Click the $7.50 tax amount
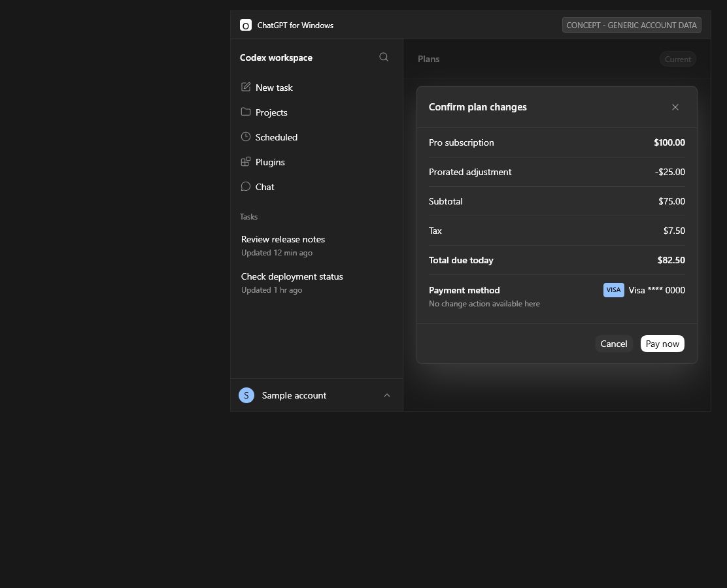 point(674,231)
